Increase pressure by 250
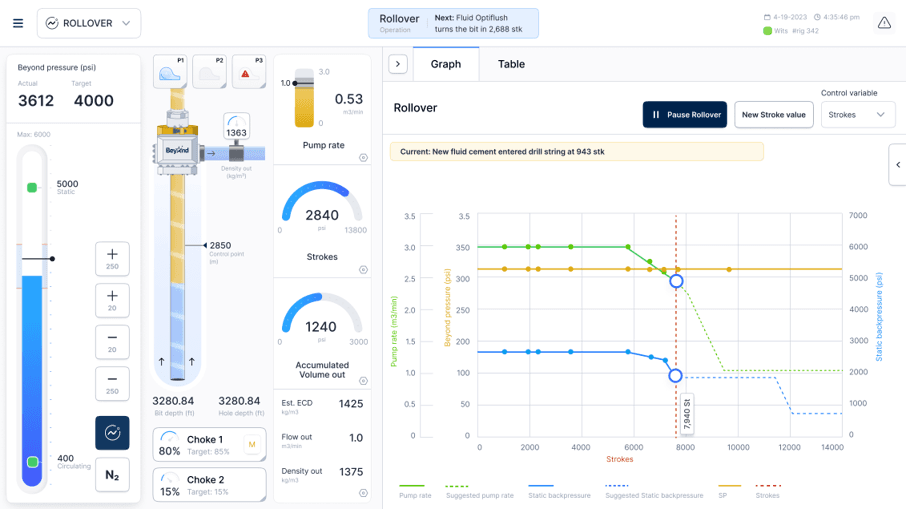The height and width of the screenshot is (509, 906). coord(112,258)
